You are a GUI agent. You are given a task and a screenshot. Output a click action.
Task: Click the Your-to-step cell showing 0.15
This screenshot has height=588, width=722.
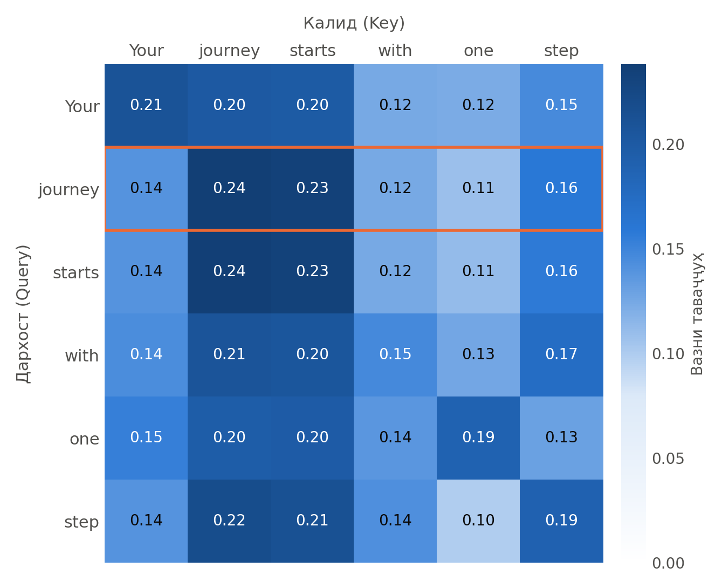[x=561, y=106]
